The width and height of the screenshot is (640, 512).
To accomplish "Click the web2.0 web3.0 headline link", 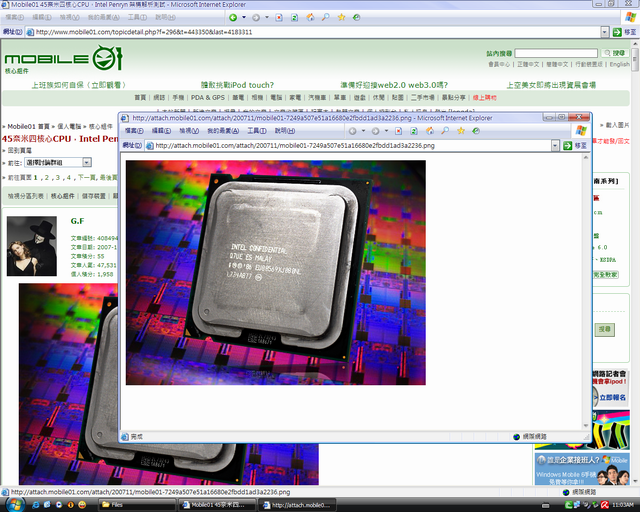I will tap(394, 85).
